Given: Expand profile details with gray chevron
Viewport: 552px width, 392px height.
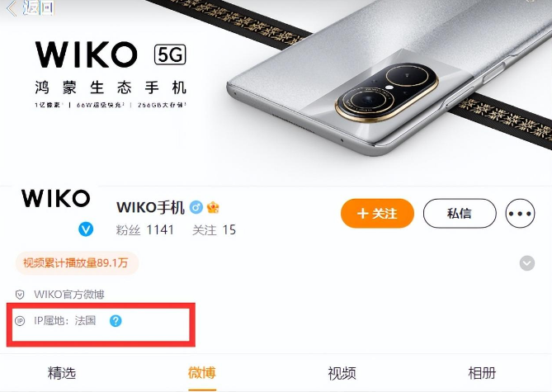Looking at the screenshot, I should tap(527, 263).
